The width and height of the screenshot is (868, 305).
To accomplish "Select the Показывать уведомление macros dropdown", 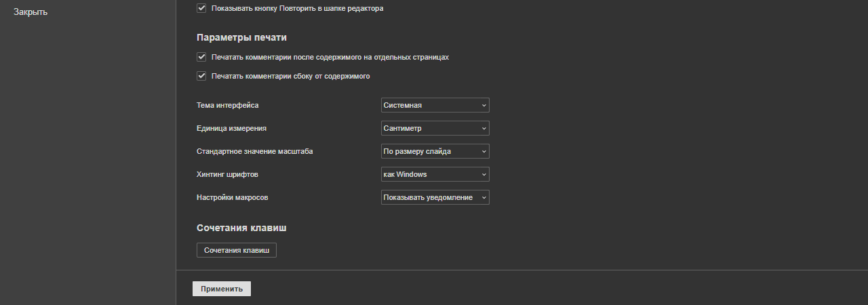I will pos(435,197).
